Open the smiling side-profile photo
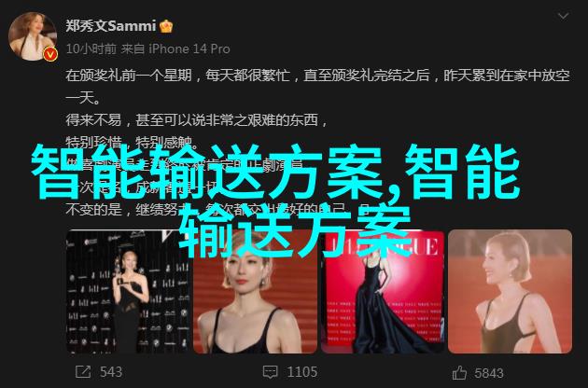The width and height of the screenshot is (588, 388). coord(510,291)
